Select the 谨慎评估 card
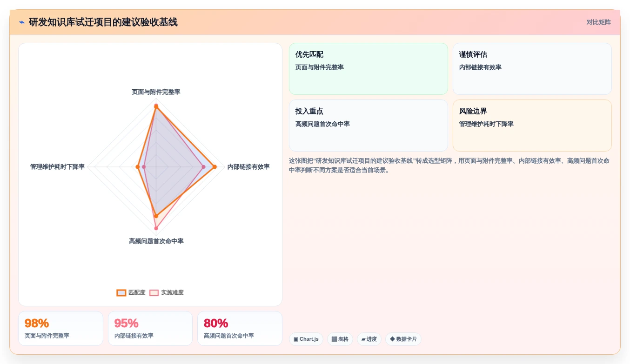The image size is (630, 364). point(532,69)
